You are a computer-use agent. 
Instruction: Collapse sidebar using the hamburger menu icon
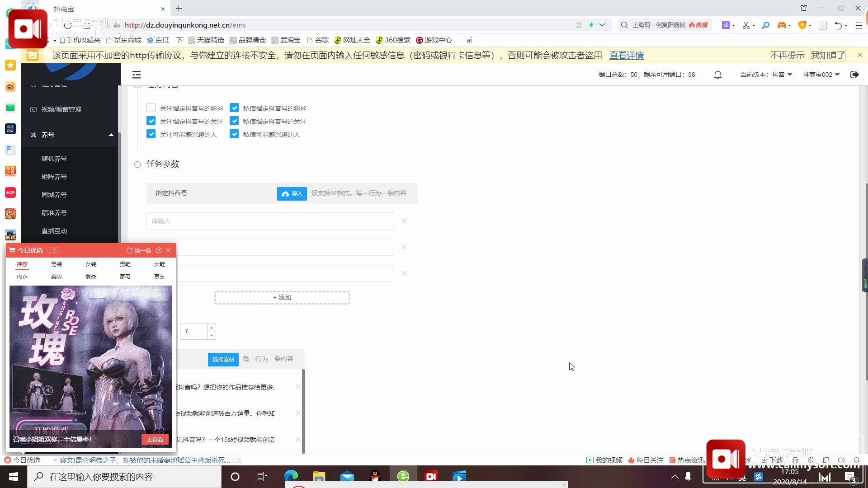tap(137, 75)
